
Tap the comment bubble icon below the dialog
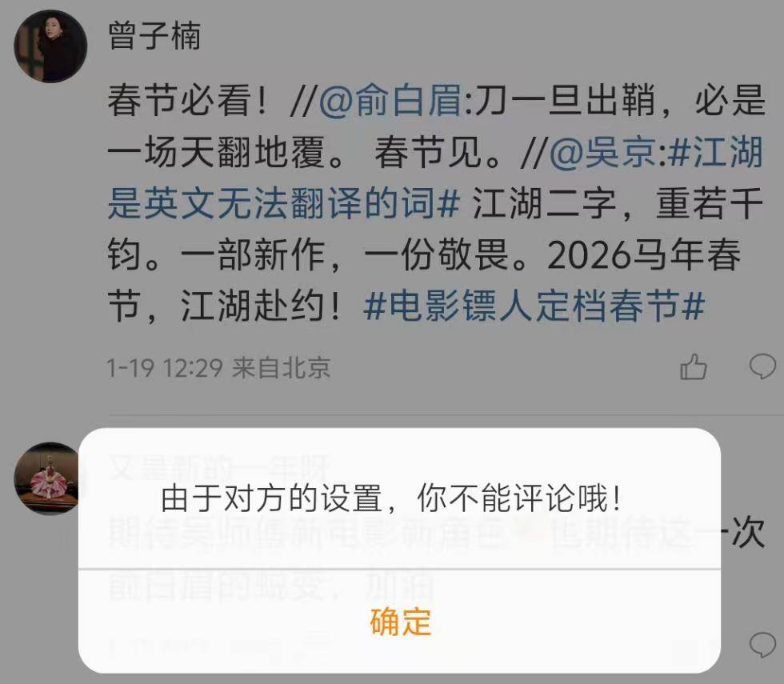[762, 645]
